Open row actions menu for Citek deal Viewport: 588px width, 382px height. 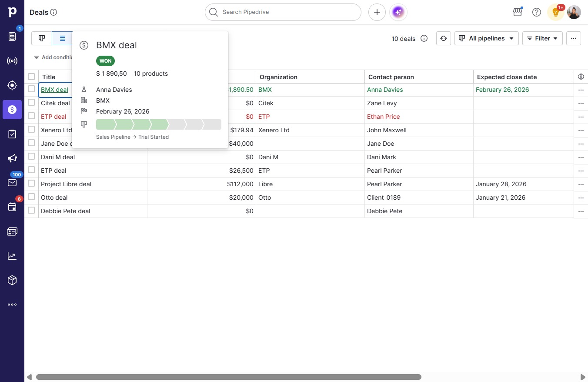tap(581, 104)
